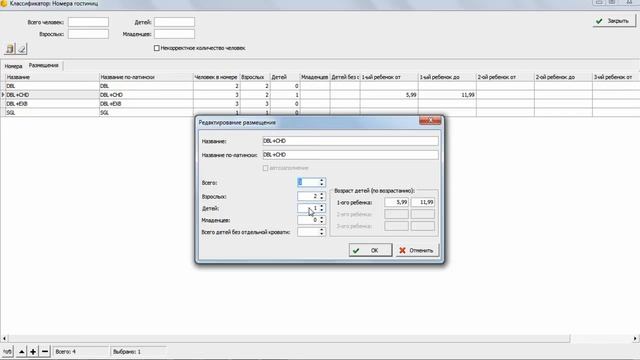Click the eraser clear toolbar icon

(x=22, y=49)
